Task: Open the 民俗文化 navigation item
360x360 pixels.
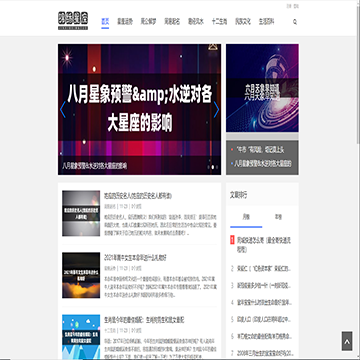Action: click(x=243, y=22)
